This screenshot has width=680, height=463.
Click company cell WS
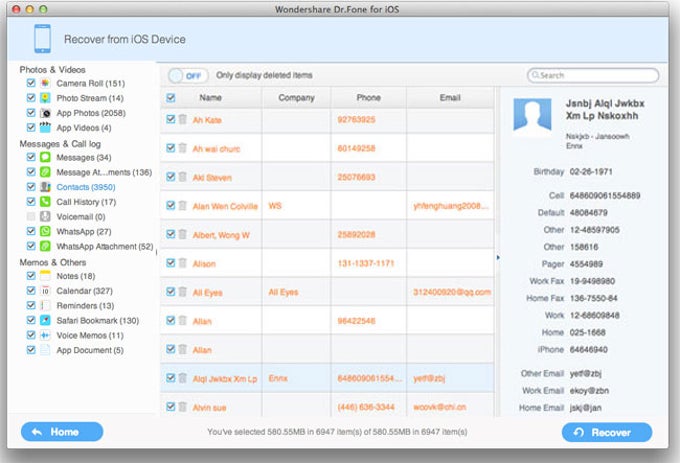point(275,205)
